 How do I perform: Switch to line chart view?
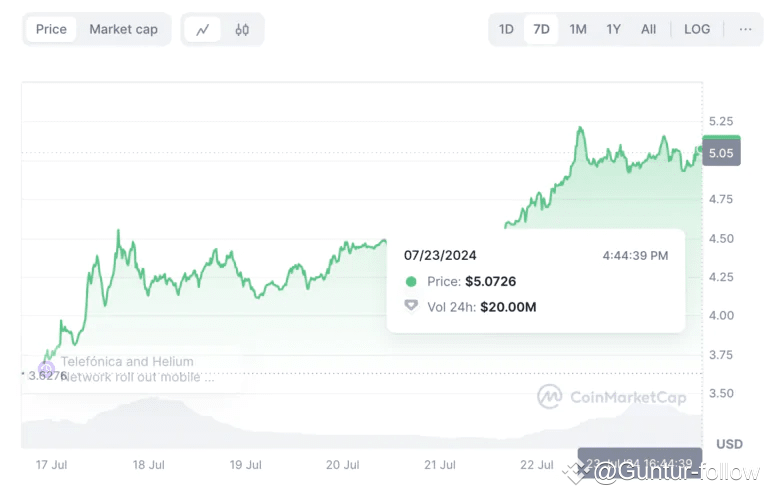click(x=203, y=29)
